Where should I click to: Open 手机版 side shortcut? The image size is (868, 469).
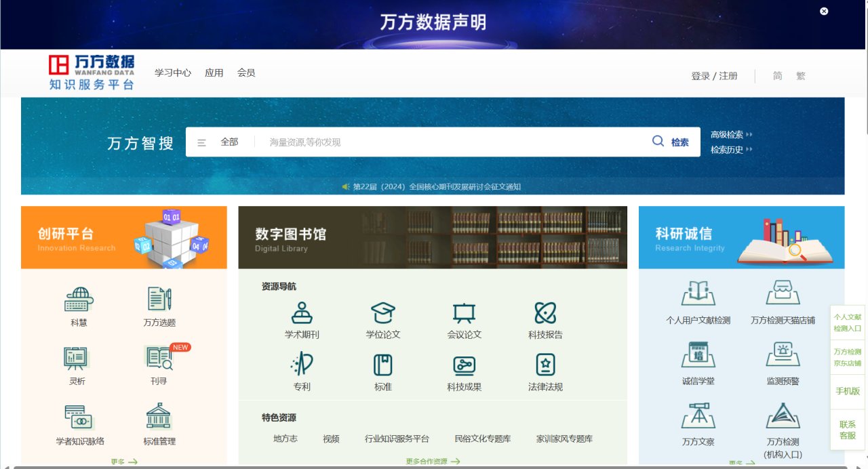coord(848,391)
